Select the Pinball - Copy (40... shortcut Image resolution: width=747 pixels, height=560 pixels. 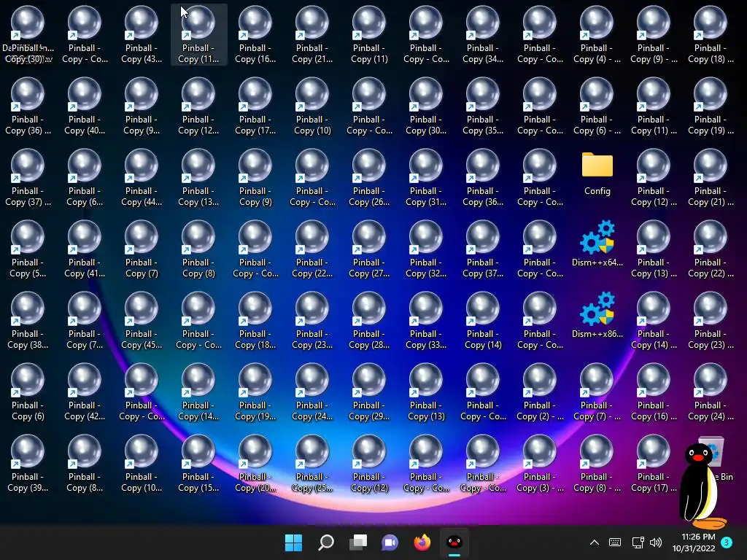85,107
